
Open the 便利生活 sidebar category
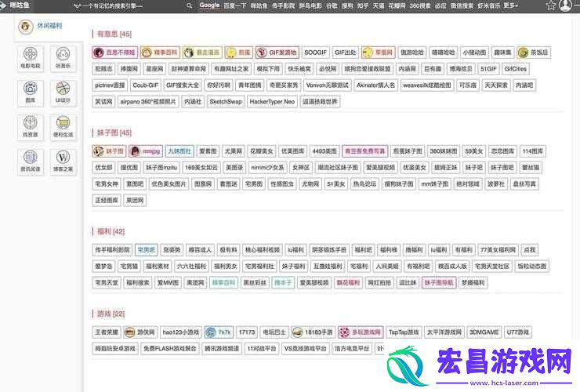(x=63, y=127)
